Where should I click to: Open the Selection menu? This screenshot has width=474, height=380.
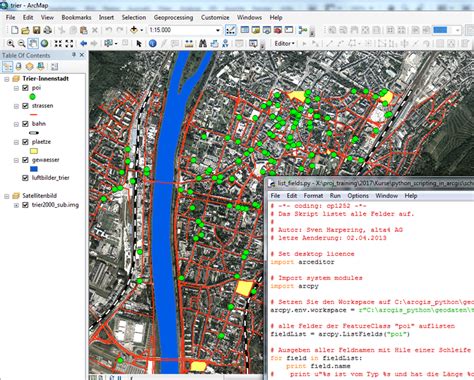click(134, 17)
